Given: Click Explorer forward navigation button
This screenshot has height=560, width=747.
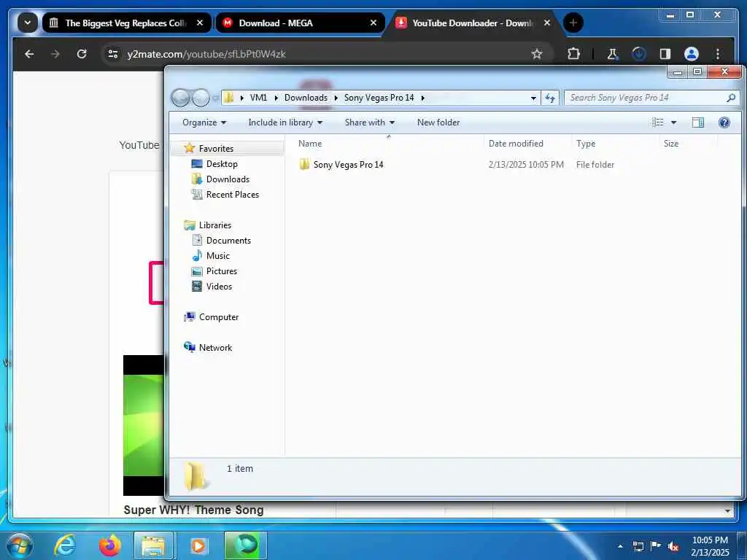Looking at the screenshot, I should [x=201, y=98].
